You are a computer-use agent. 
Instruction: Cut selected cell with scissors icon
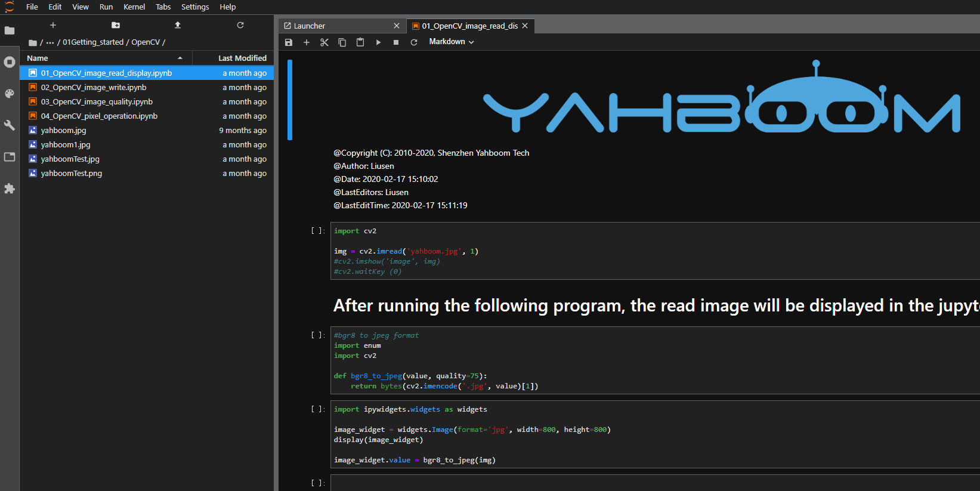point(324,42)
